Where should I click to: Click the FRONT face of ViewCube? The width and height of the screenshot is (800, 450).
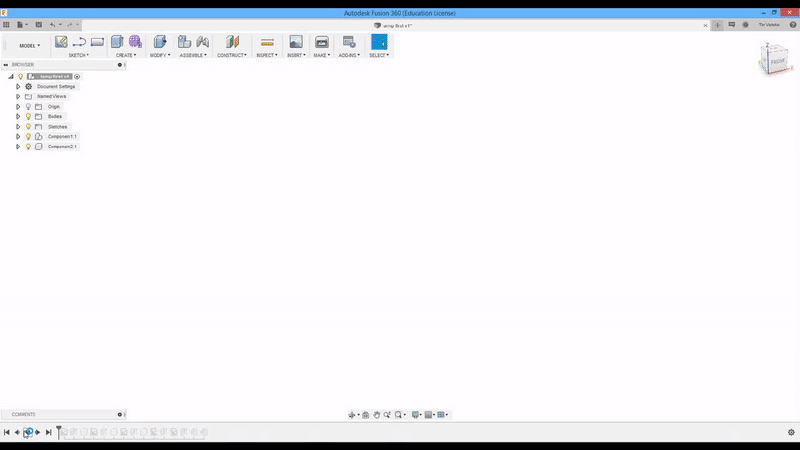777,61
